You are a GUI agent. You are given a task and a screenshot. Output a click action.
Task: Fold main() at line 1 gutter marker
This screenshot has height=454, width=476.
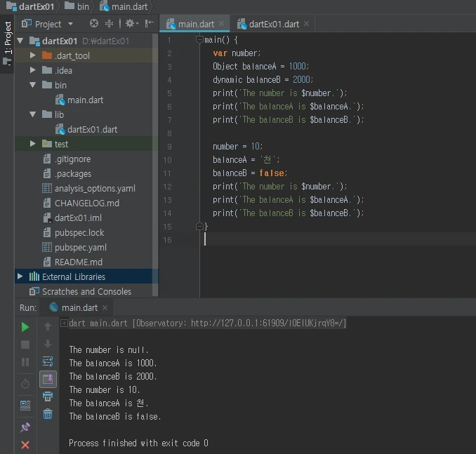tap(199, 39)
